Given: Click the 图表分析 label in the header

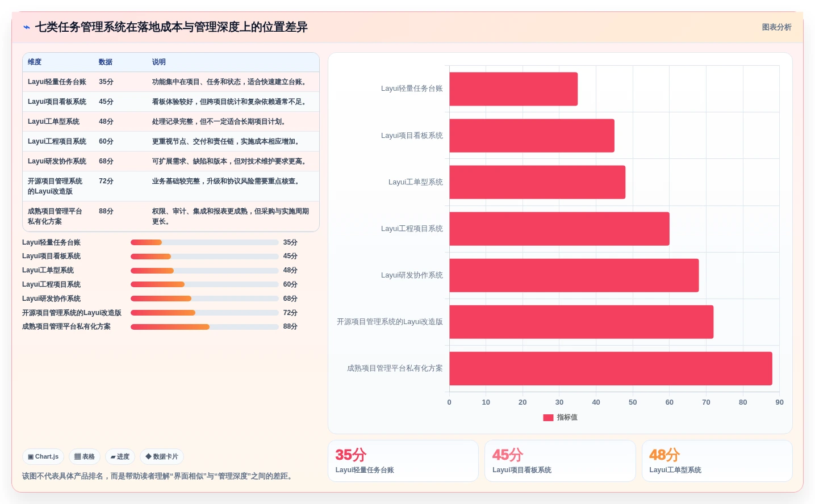Looking at the screenshot, I should click(776, 27).
